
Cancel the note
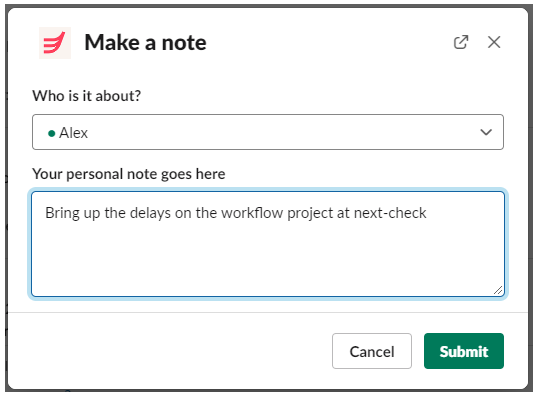pos(372,351)
